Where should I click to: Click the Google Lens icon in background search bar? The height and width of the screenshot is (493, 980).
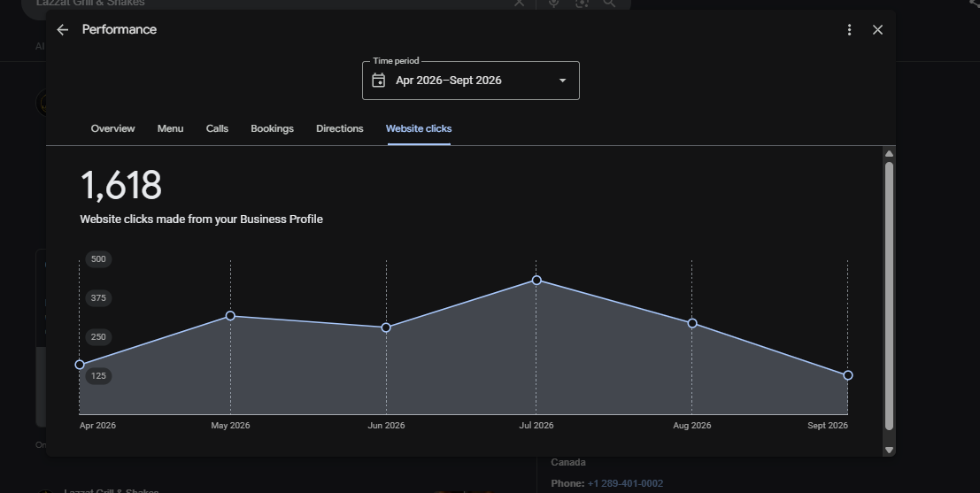click(x=582, y=4)
